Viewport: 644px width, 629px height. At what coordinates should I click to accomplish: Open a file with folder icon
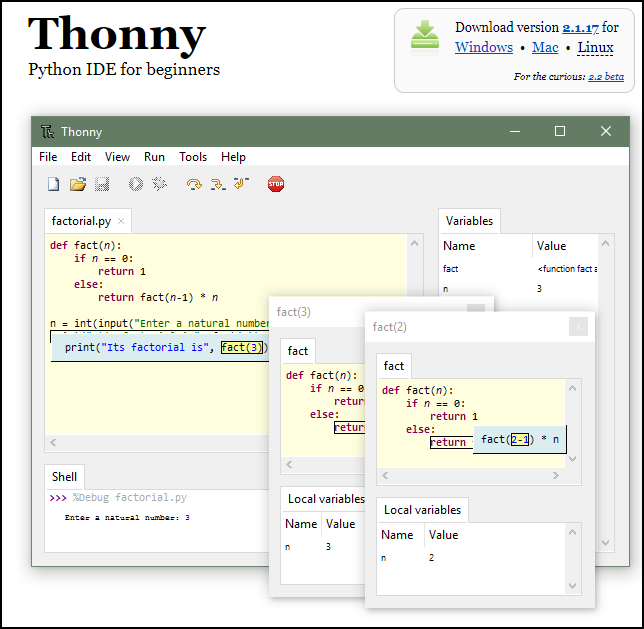(78, 184)
